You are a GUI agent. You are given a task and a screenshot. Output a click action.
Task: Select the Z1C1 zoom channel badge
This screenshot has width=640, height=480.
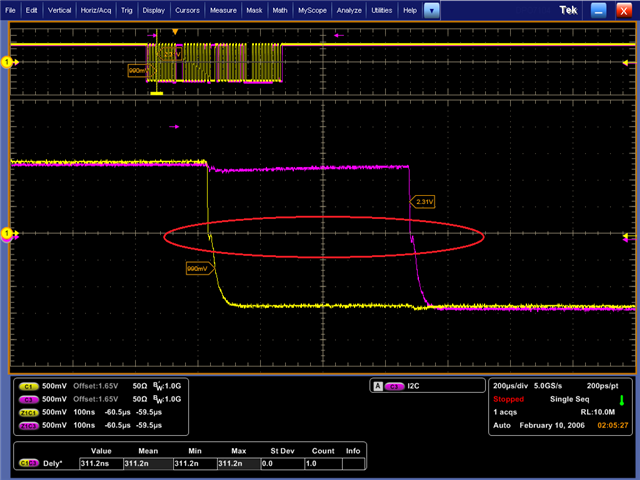pos(29,413)
